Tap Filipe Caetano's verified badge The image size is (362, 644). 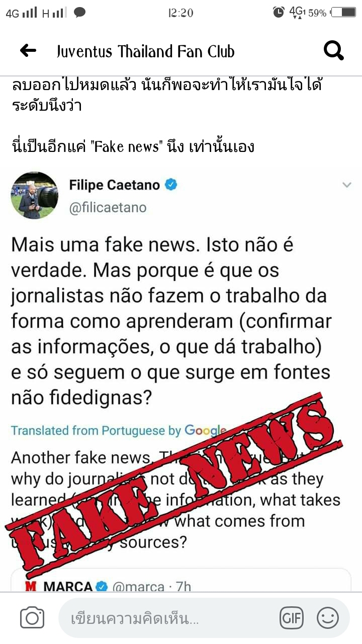171,185
